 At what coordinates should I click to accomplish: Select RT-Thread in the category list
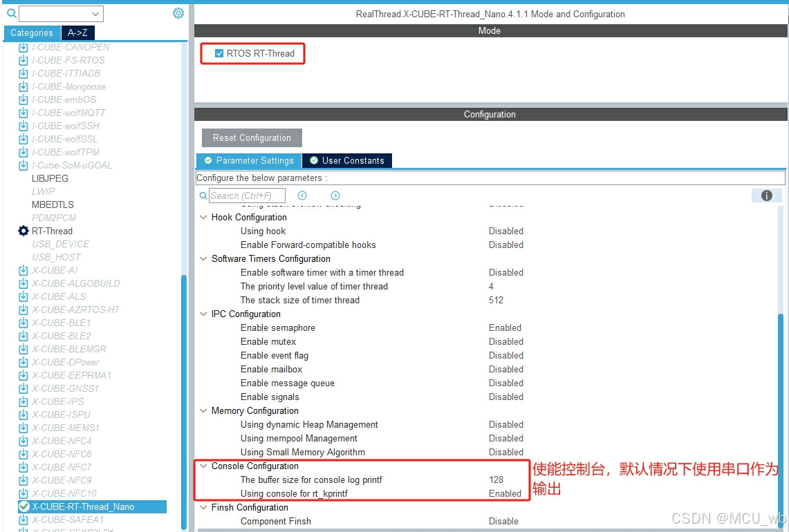point(53,231)
